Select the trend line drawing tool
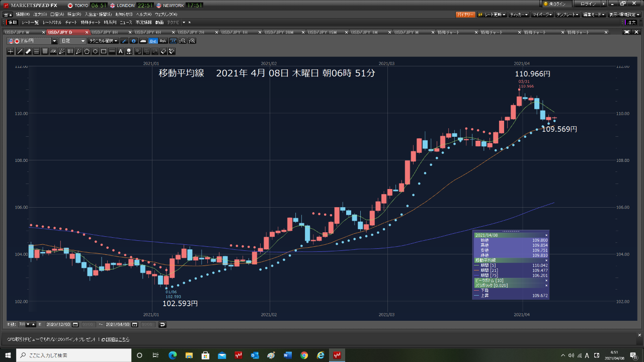This screenshot has width=644, height=362. tap(19, 51)
